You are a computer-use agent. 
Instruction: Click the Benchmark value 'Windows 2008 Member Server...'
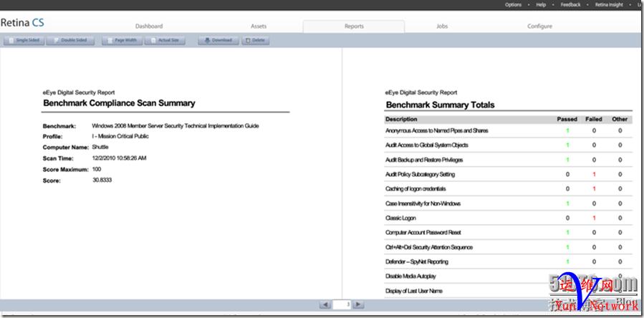[176, 126]
